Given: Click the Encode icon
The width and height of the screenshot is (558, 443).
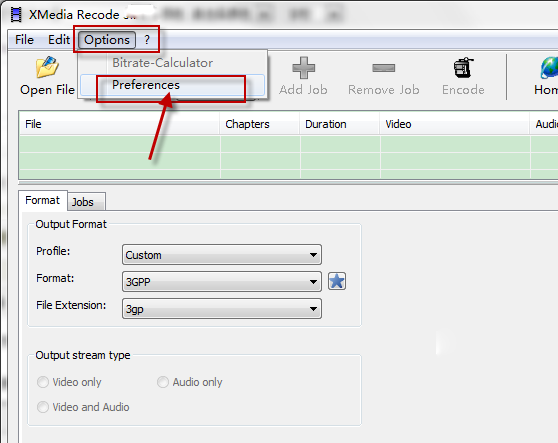Looking at the screenshot, I should pyautogui.click(x=463, y=68).
